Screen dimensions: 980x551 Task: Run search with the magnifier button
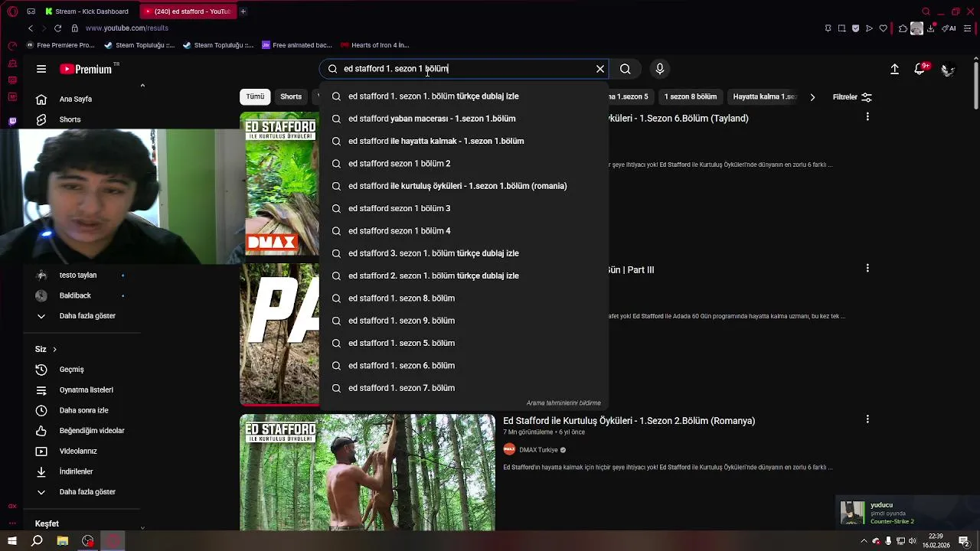click(x=626, y=69)
